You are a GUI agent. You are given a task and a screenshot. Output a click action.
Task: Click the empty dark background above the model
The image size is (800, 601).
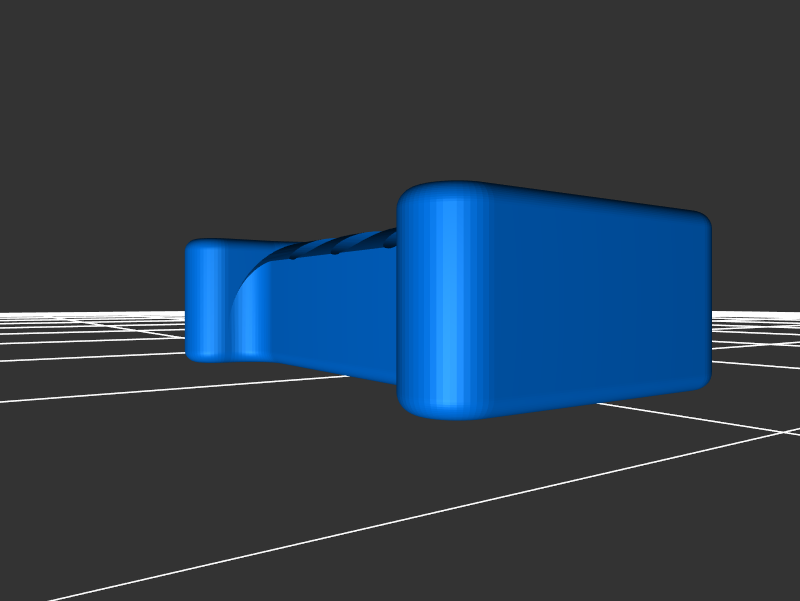400,90
